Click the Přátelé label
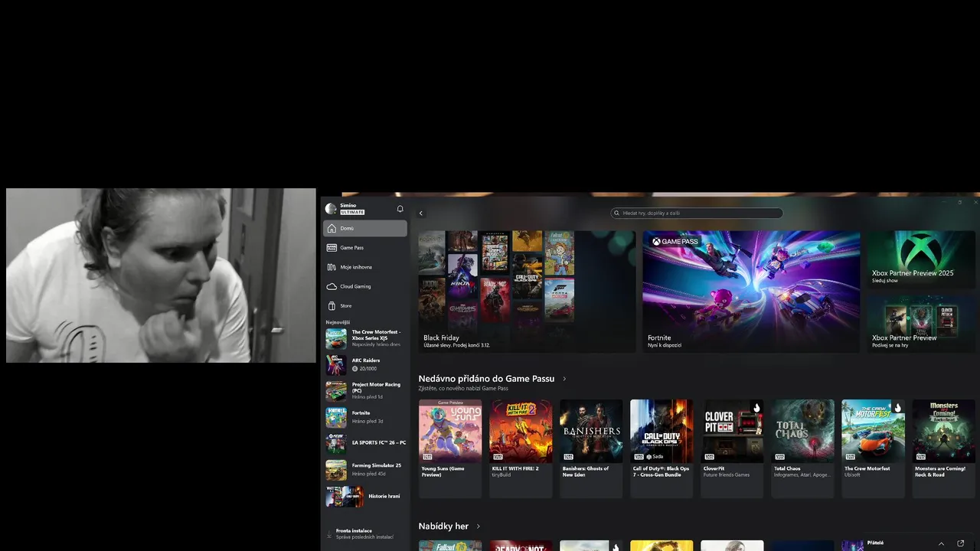The image size is (980, 551). (875, 543)
